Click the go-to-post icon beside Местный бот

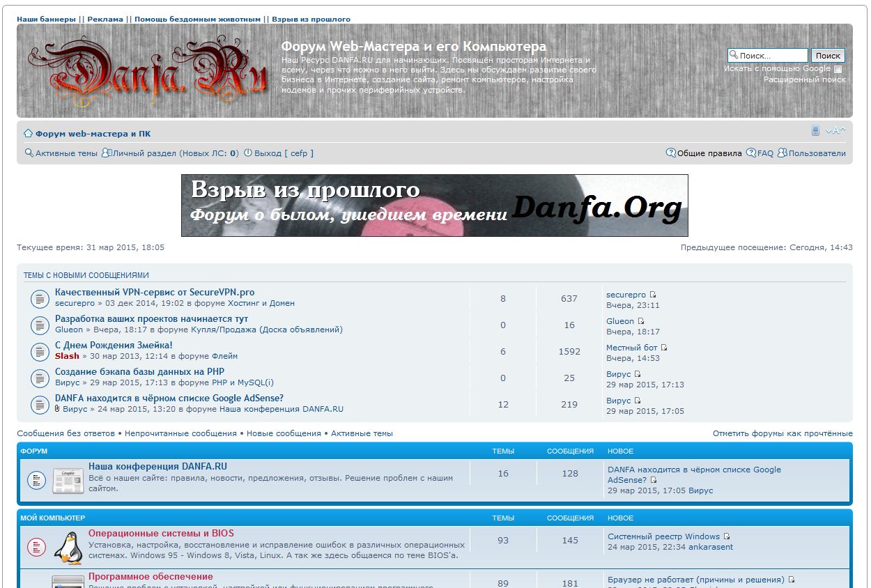664,348
